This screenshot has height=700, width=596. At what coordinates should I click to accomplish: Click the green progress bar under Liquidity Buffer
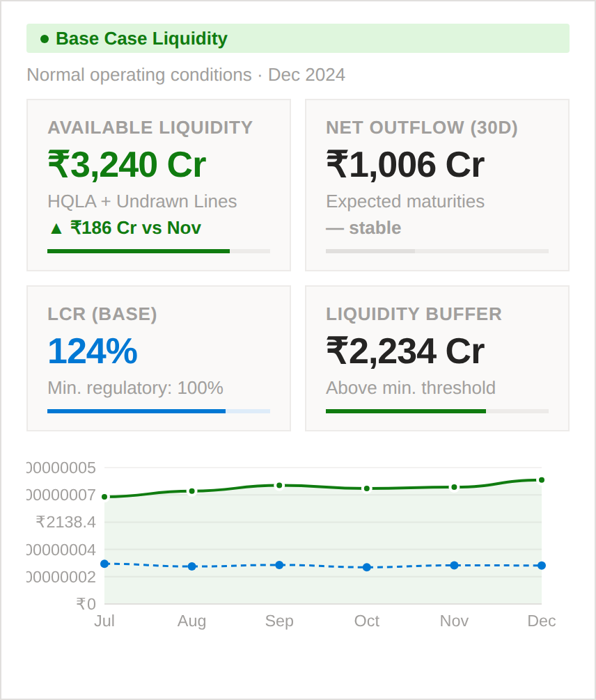pos(406,411)
